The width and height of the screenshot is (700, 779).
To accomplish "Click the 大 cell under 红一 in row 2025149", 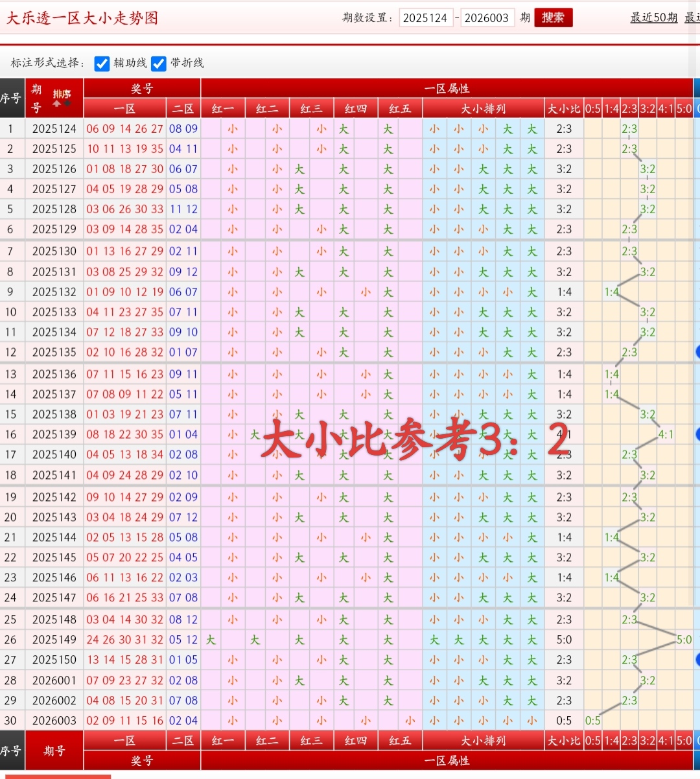I will (211, 640).
